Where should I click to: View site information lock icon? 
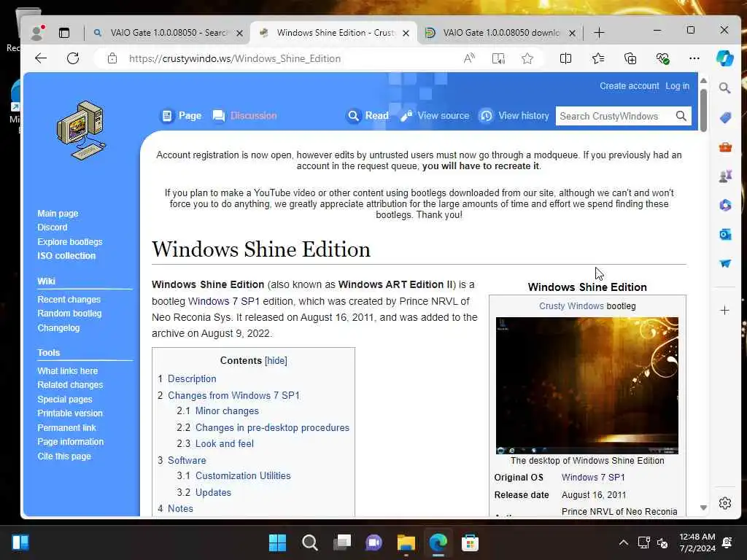112,58
